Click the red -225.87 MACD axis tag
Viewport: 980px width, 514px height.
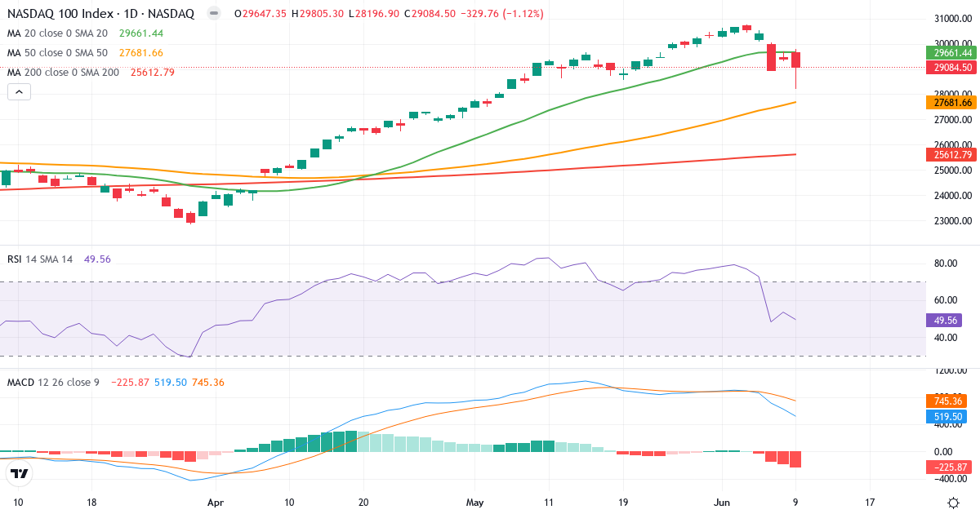[x=947, y=467]
